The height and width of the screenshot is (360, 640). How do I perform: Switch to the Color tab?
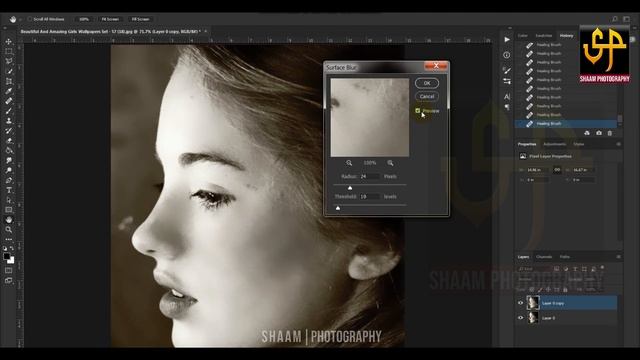[x=522, y=36]
